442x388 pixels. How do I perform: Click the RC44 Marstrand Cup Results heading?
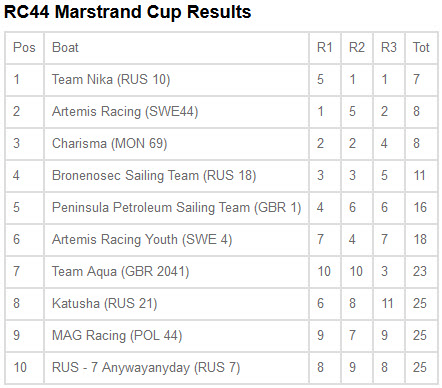tap(127, 12)
